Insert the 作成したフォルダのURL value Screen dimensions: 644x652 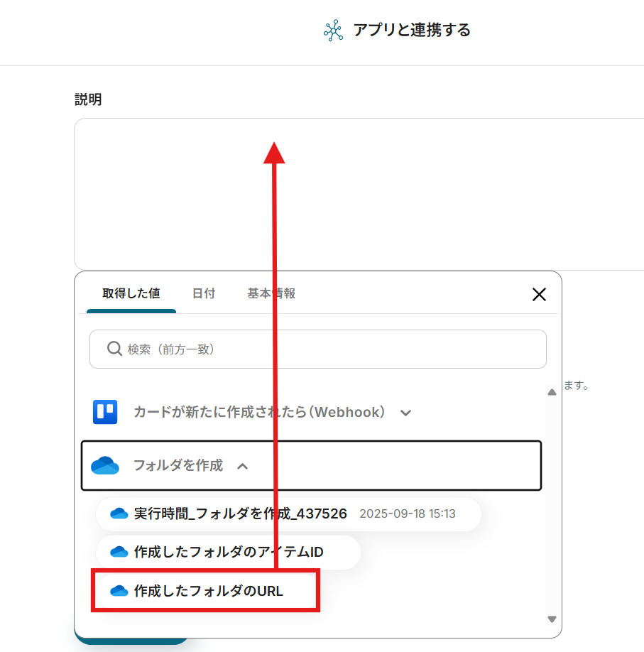(208, 591)
